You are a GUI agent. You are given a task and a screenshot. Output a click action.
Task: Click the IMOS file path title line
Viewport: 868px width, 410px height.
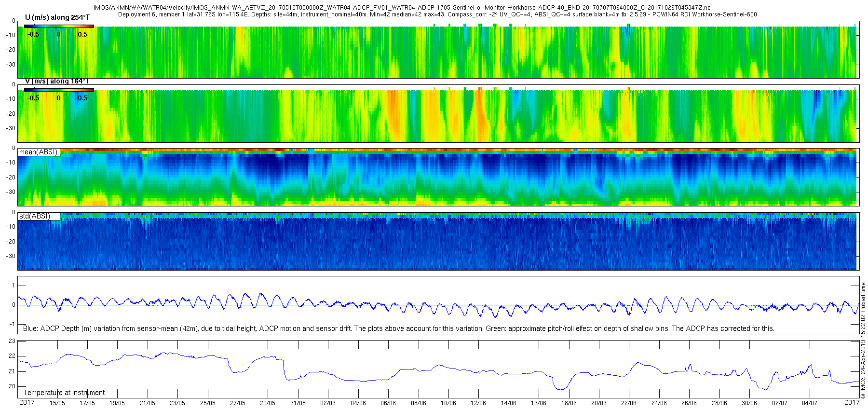coord(402,8)
